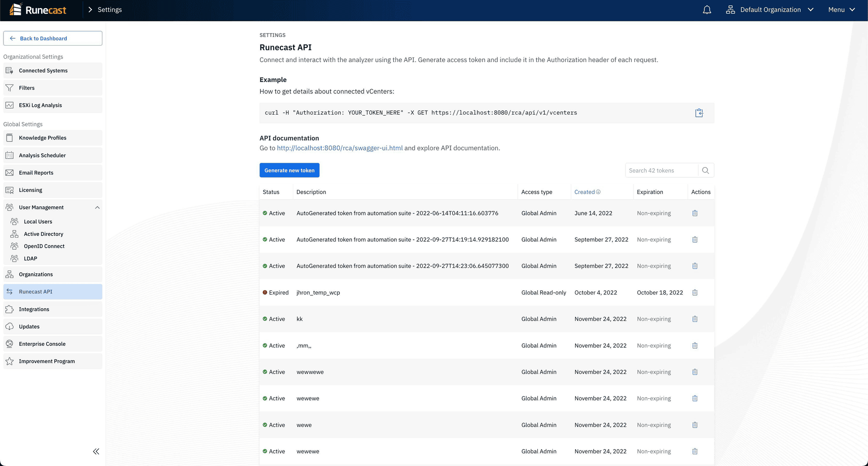
Task: Click the Analysis Scheduler calendar icon
Action: (10, 155)
